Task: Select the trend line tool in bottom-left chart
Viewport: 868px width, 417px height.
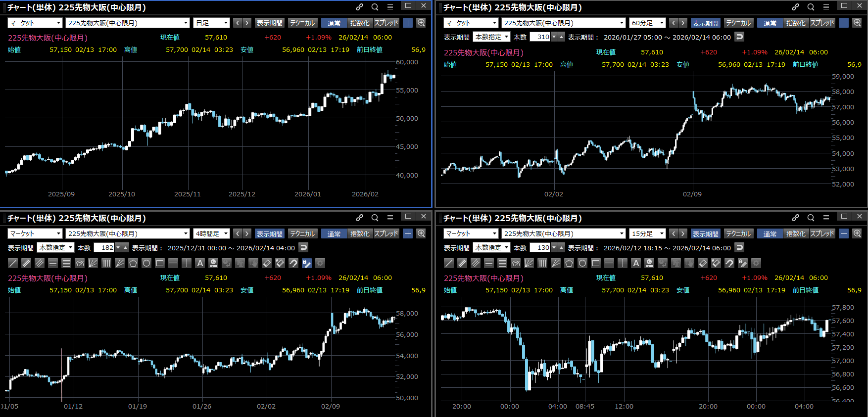Action: tap(13, 263)
